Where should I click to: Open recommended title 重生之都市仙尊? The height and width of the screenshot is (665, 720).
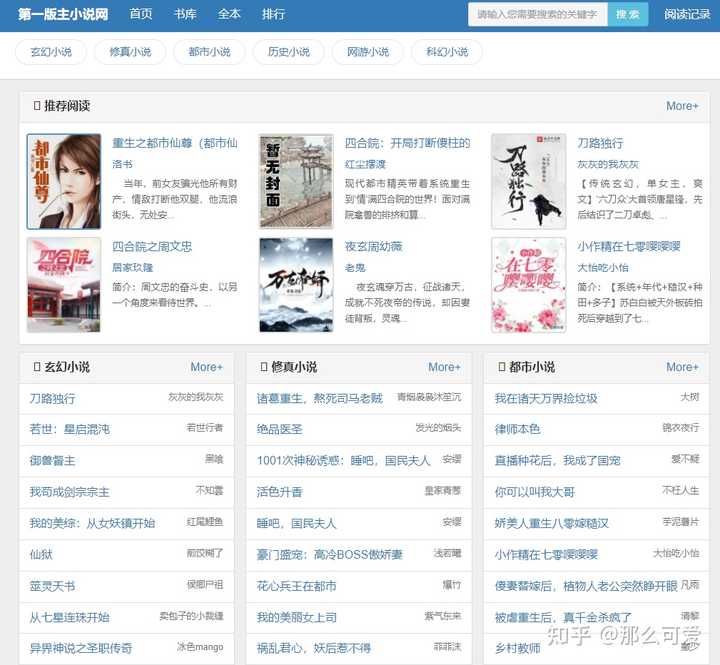[175, 143]
